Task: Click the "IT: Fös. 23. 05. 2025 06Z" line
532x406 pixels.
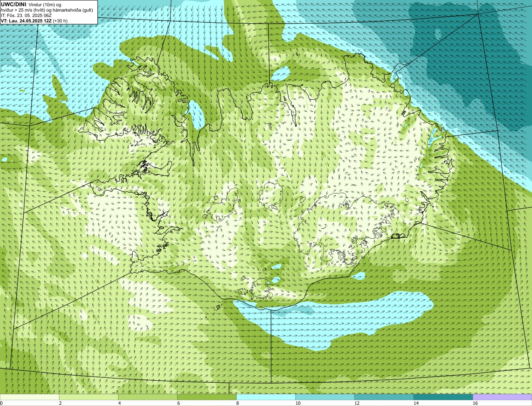Action: [26, 15]
